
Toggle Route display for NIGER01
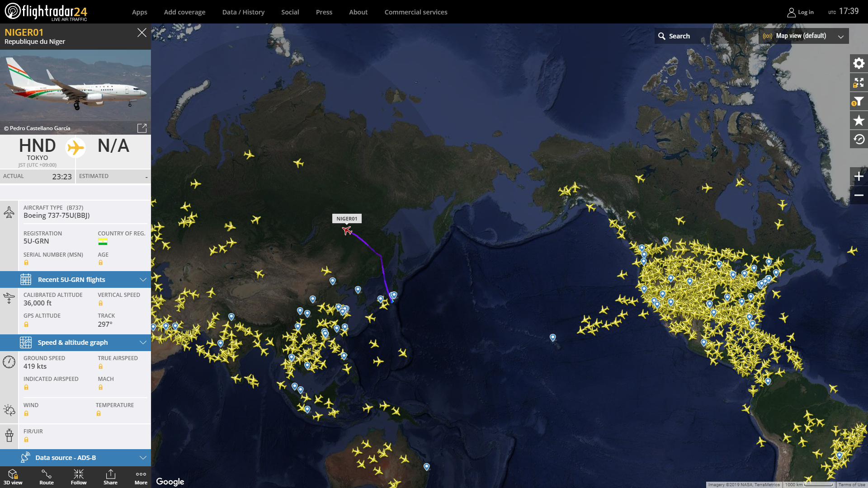[47, 477]
